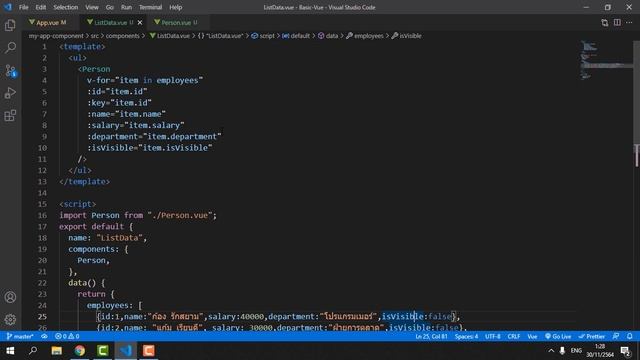The height and width of the screenshot is (360, 640).
Task: Open the Explorer view in activity bar
Action: point(10,25)
